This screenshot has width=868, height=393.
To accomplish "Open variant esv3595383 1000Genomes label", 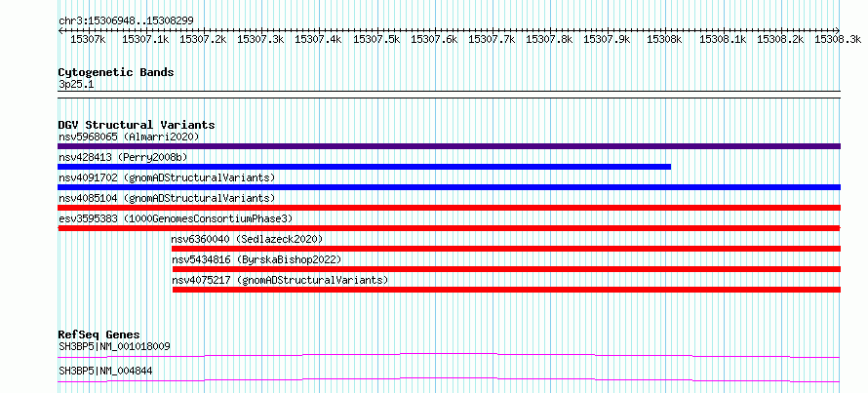I will coord(176,218).
